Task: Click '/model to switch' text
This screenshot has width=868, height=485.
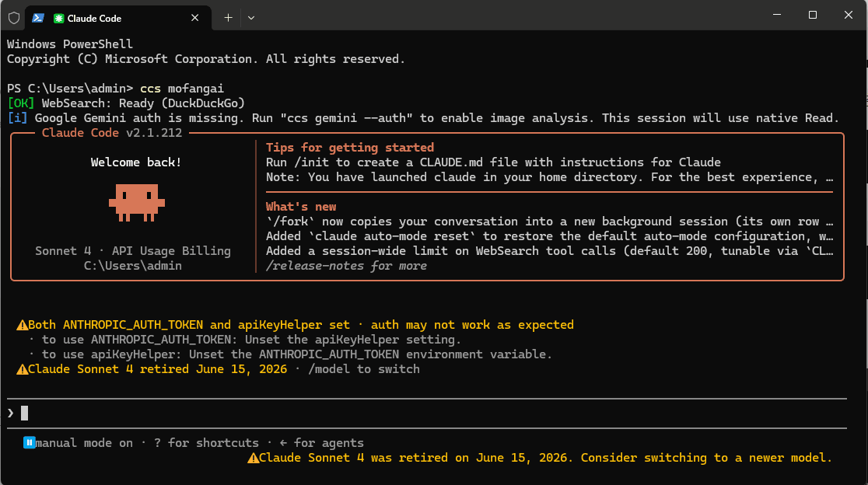Action: pyautogui.click(x=364, y=369)
